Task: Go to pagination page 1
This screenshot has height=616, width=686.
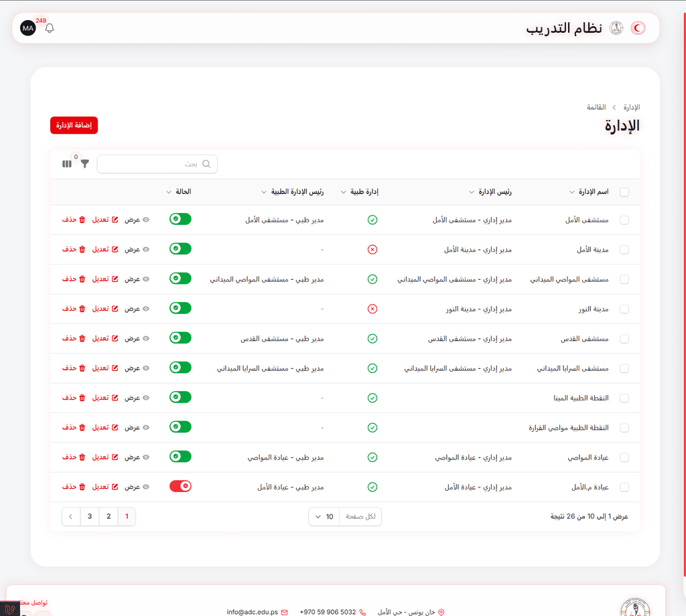Action: [x=127, y=517]
